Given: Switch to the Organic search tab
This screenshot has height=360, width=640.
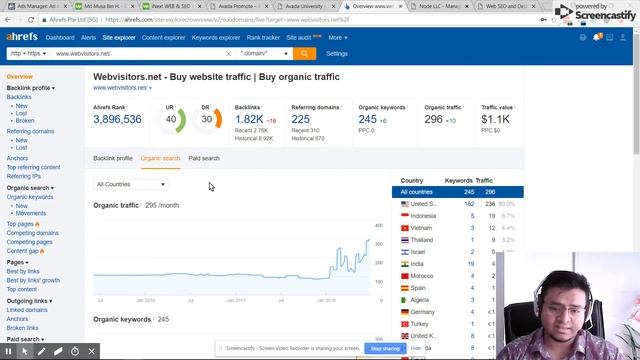Looking at the screenshot, I should pos(160,158).
